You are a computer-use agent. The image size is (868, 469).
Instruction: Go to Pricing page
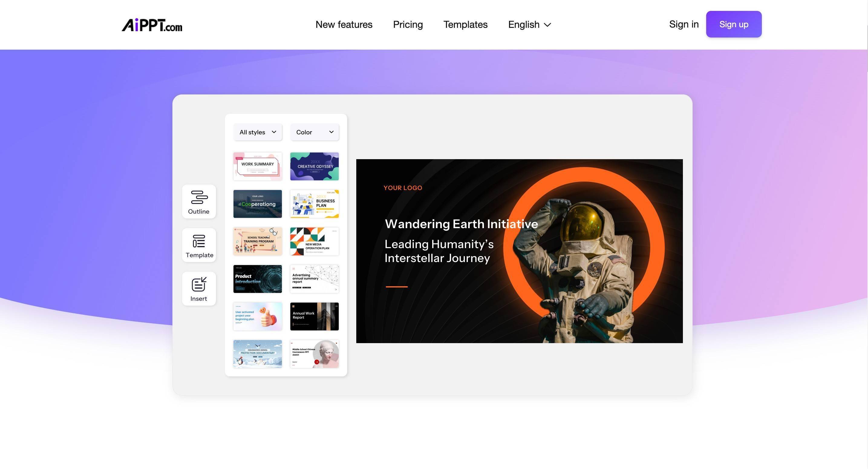[408, 25]
